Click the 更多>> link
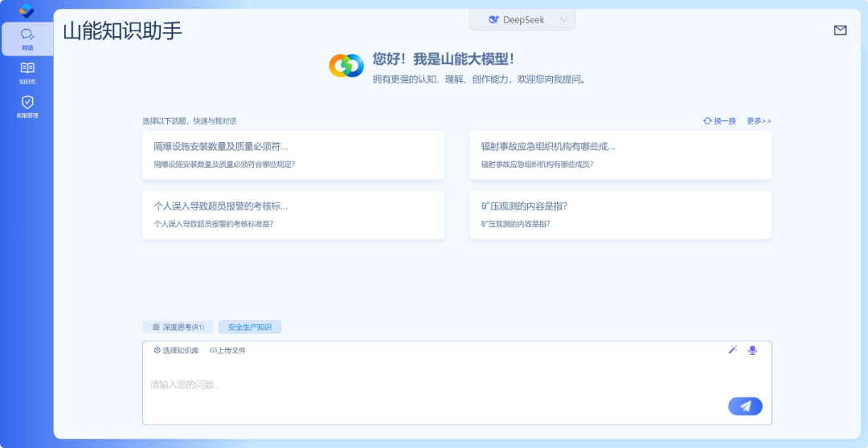Image resolution: width=868 pixels, height=448 pixels. pyautogui.click(x=759, y=121)
